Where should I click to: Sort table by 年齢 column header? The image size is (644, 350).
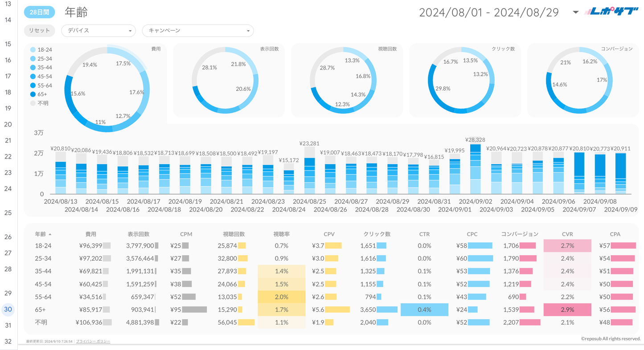(41, 234)
